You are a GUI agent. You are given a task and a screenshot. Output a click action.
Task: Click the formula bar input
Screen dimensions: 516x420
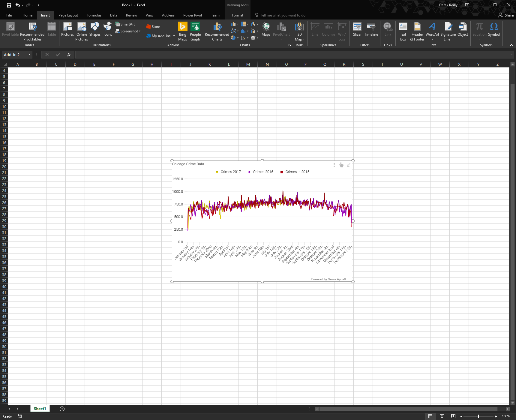pyautogui.click(x=292, y=55)
